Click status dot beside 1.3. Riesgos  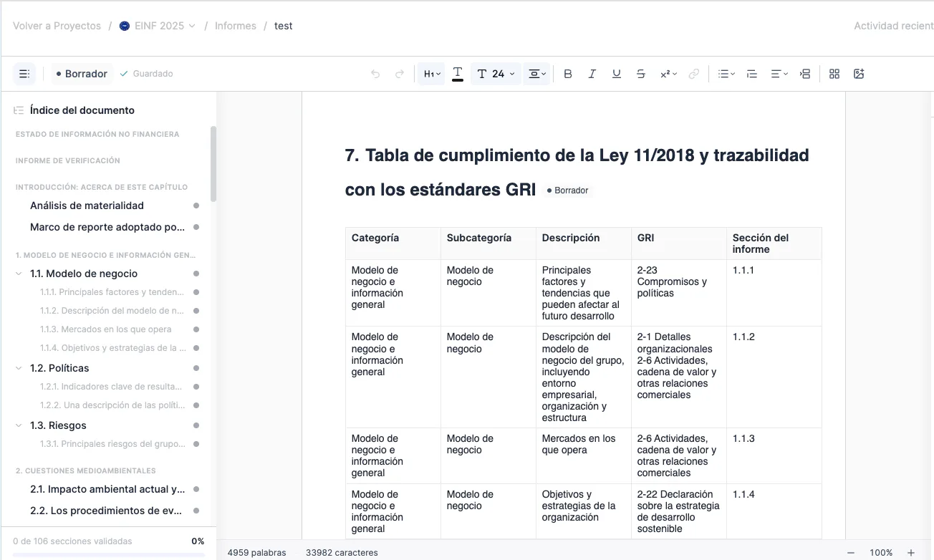click(196, 425)
